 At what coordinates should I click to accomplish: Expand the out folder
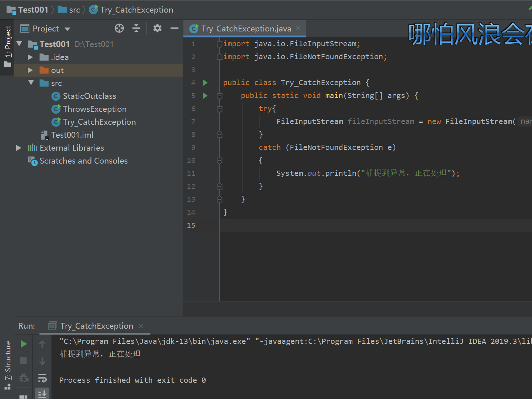pos(30,70)
